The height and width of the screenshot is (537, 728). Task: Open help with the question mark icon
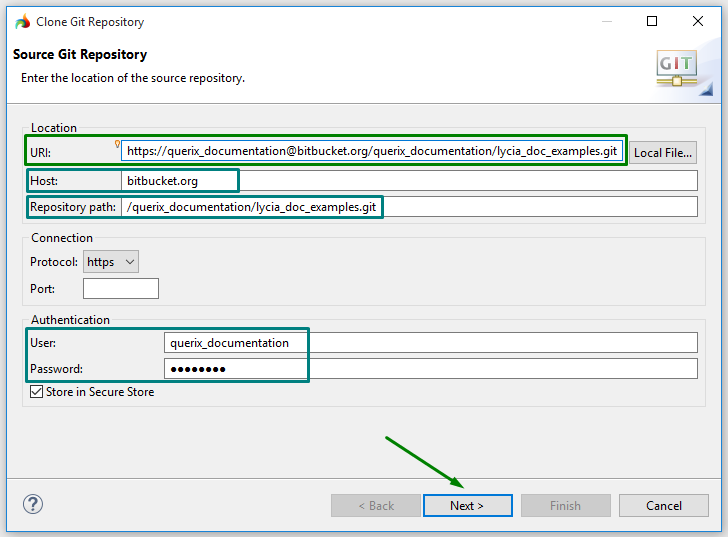pos(33,504)
